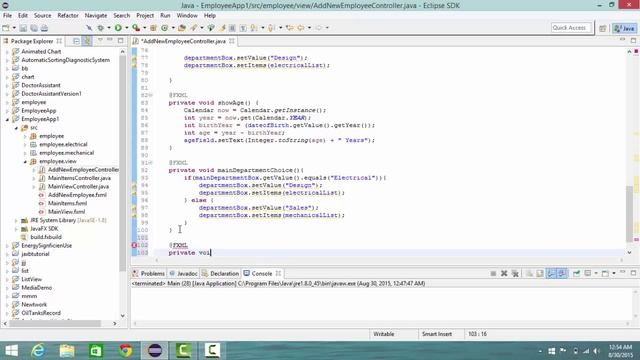640x360 pixels.
Task: Click the Quick Access search field
Action: (x=571, y=28)
